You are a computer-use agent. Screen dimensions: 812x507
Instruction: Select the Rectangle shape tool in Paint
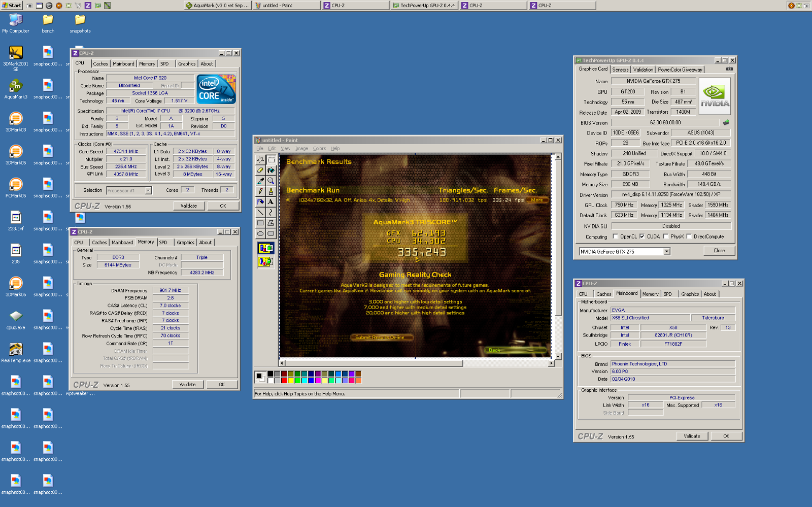click(x=260, y=223)
